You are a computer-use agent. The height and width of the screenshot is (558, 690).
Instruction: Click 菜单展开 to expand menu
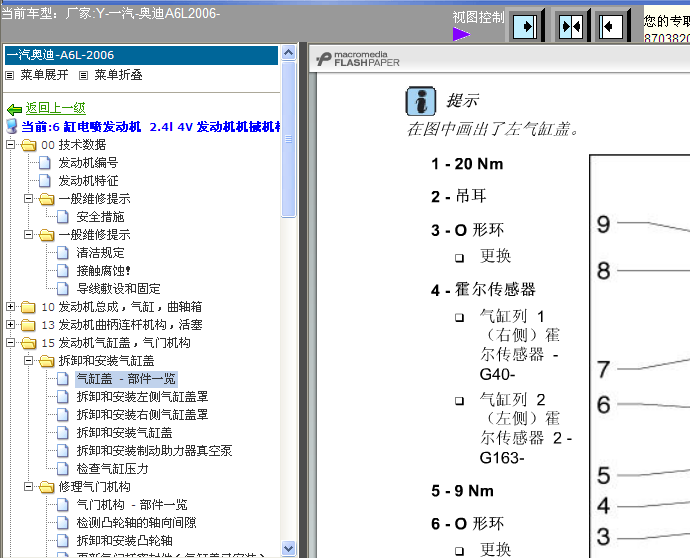point(44,75)
